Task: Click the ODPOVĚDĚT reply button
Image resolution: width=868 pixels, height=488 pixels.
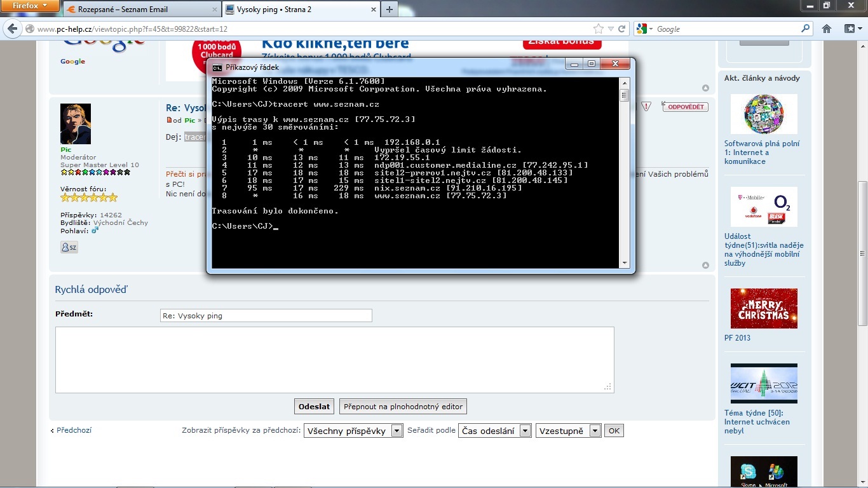Action: click(x=684, y=107)
